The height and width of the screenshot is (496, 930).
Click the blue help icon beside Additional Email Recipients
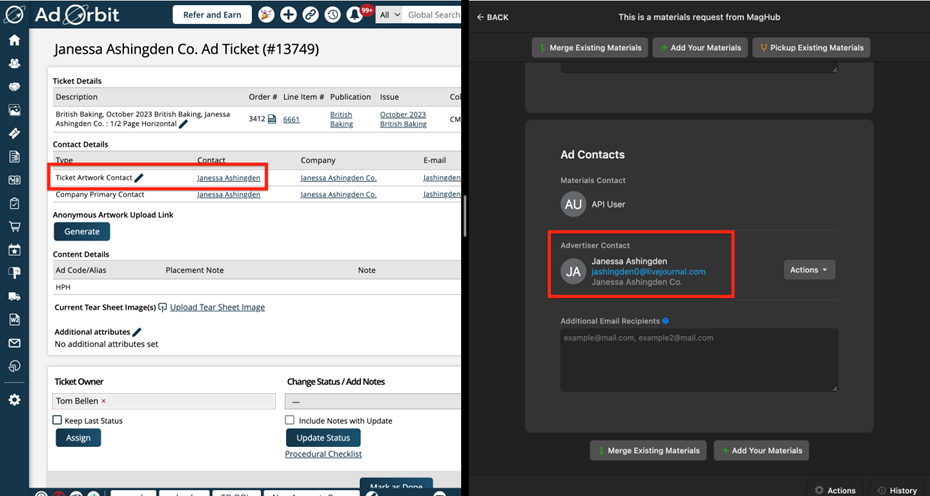[665, 321]
